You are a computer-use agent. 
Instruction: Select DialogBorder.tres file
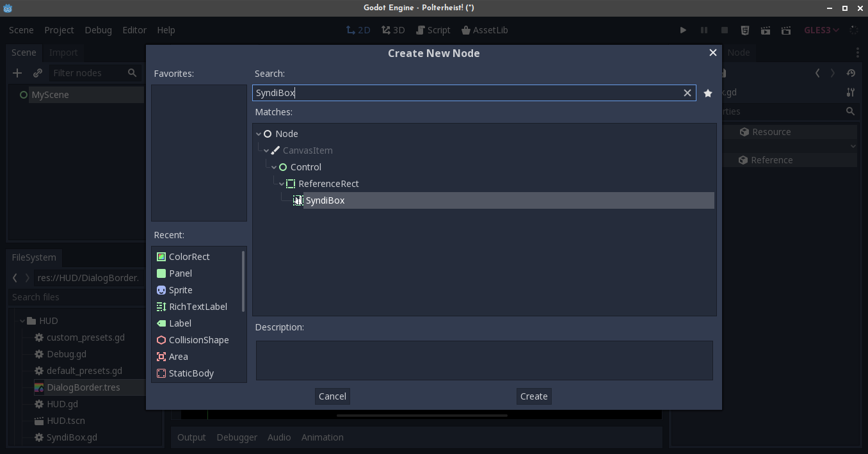83,387
